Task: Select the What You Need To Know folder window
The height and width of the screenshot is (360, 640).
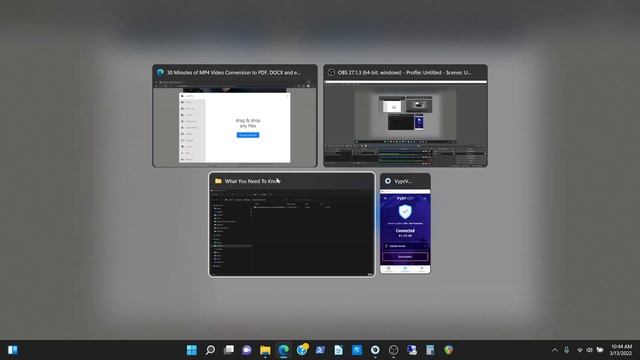Action: click(291, 224)
